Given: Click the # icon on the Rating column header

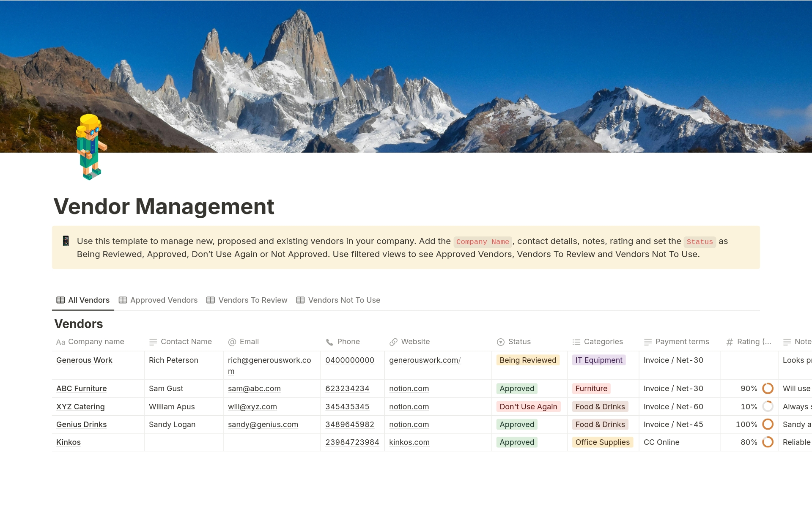Looking at the screenshot, I should coord(729,342).
